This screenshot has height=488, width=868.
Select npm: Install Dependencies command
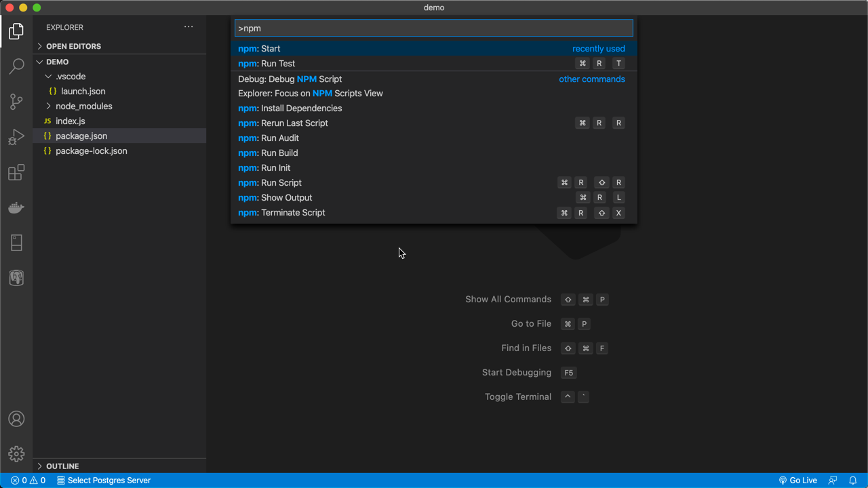coord(434,108)
